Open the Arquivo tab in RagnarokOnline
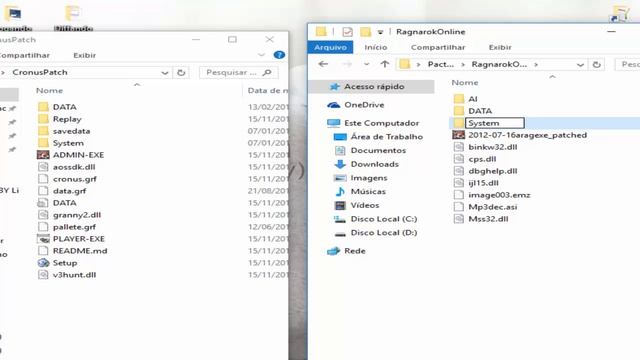 330,47
